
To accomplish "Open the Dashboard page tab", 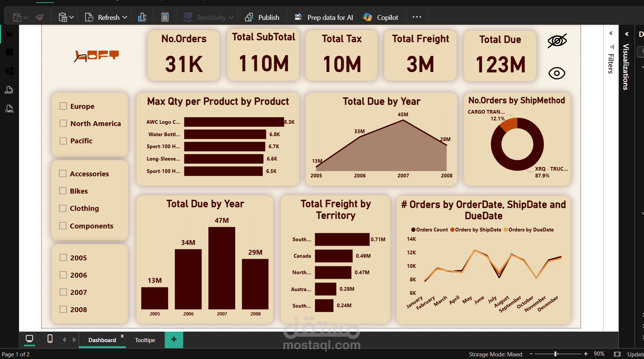I will pyautogui.click(x=102, y=340).
